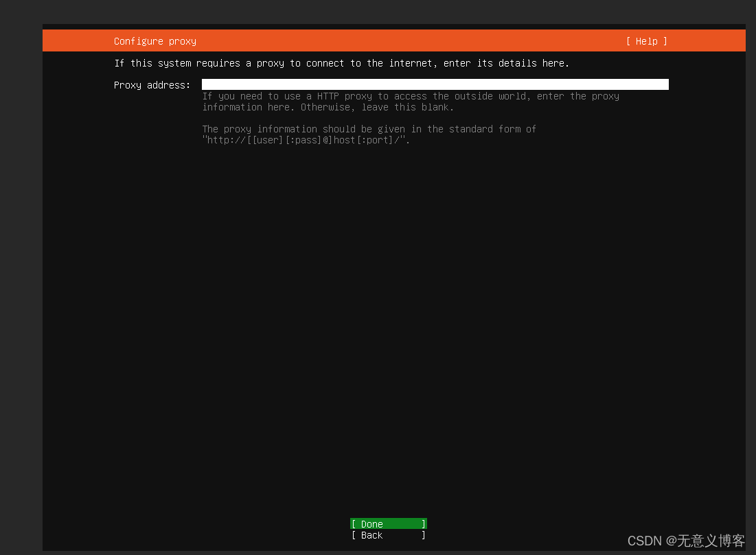The image size is (756, 555).
Task: Click inside the highlighted Done option
Action: (x=388, y=523)
